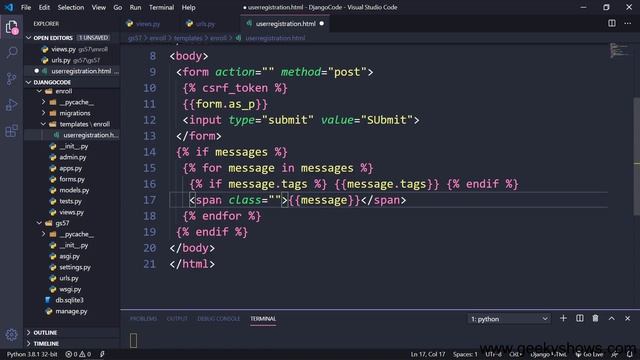Click the Go Live status bar button

[x=589, y=354]
